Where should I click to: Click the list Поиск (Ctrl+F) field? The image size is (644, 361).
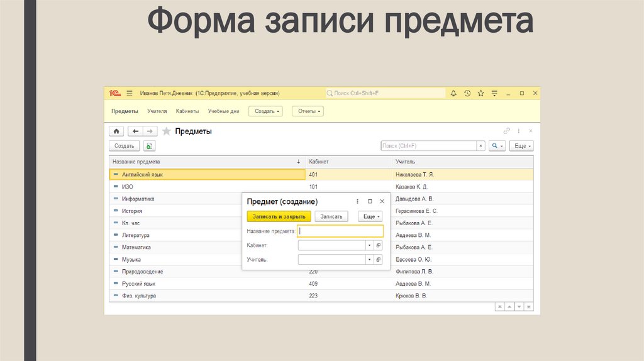click(x=429, y=146)
